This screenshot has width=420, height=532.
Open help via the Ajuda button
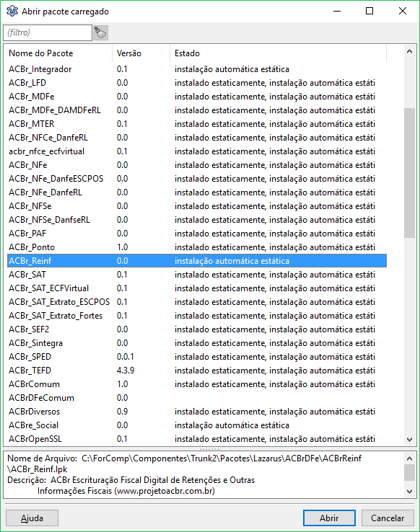pos(32,518)
